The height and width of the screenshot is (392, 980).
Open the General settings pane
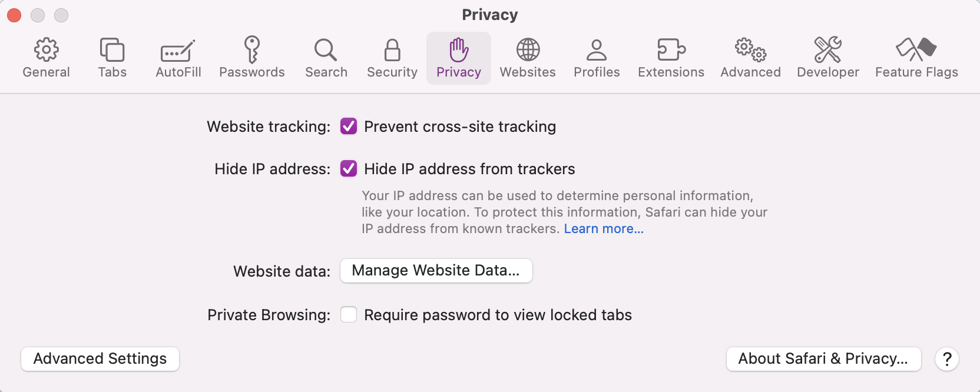pos(46,57)
